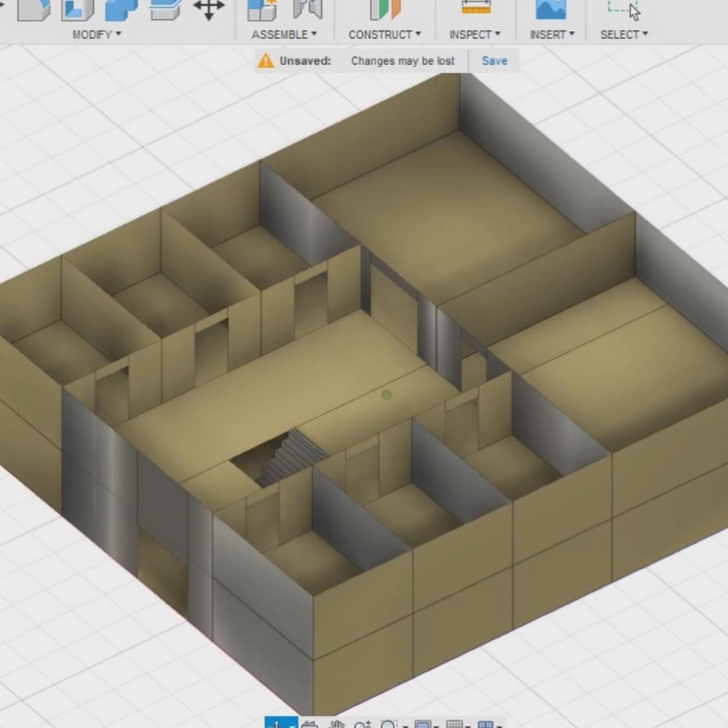The image size is (728, 728).
Task: Activate the Orbit navigation tool
Action: pyautogui.click(x=281, y=723)
